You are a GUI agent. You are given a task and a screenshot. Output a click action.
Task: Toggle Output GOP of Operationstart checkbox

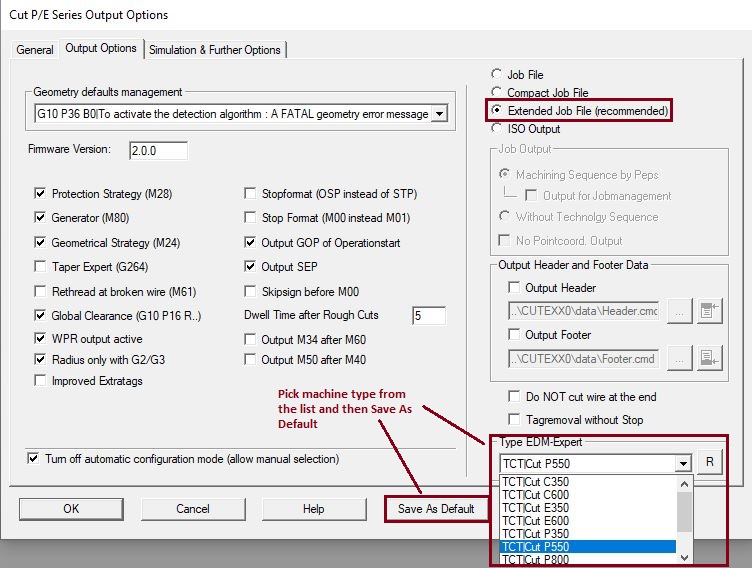point(250,243)
